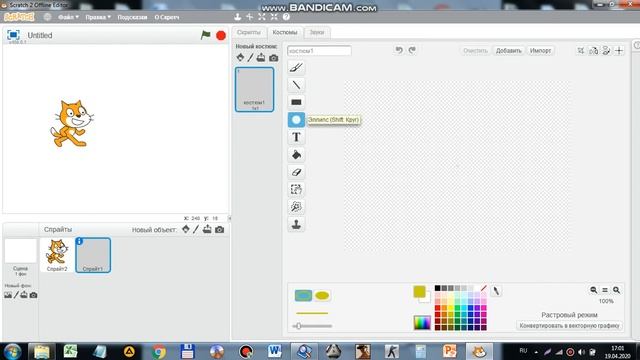
Task: Select the костюм1 costume thumbnail
Action: pos(254,89)
